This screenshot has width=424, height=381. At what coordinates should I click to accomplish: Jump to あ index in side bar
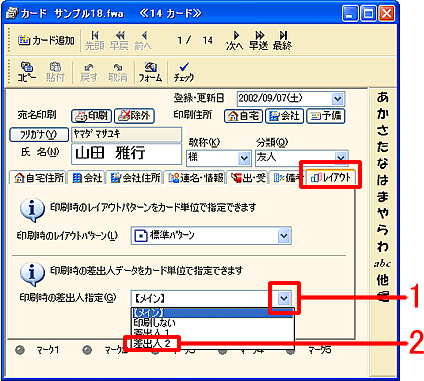tap(383, 98)
